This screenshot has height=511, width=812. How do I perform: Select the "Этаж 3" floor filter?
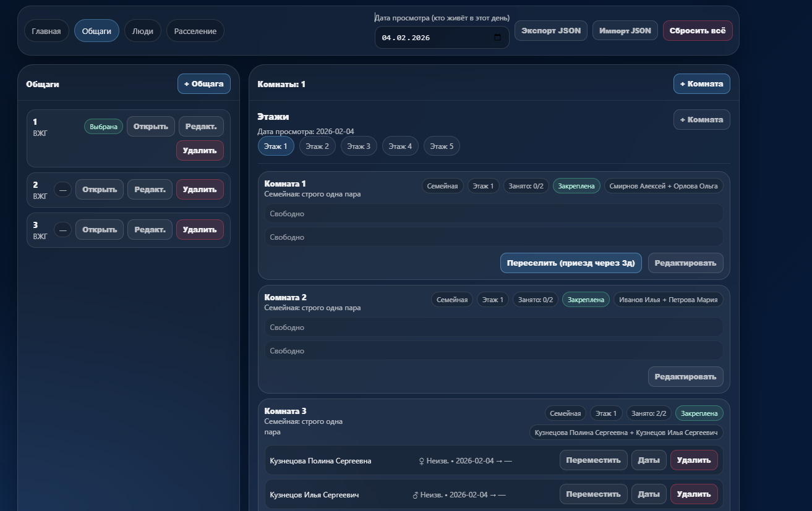pos(358,146)
